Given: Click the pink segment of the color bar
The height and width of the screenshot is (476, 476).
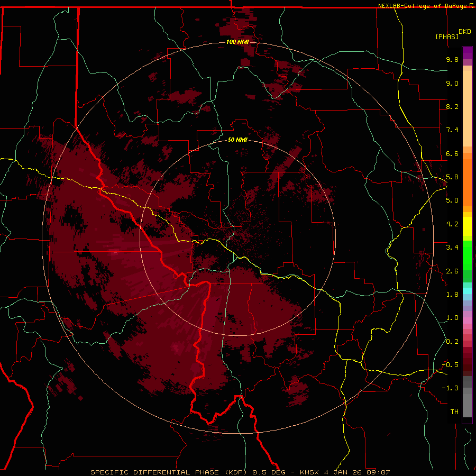Looking at the screenshot, I should [467, 321].
